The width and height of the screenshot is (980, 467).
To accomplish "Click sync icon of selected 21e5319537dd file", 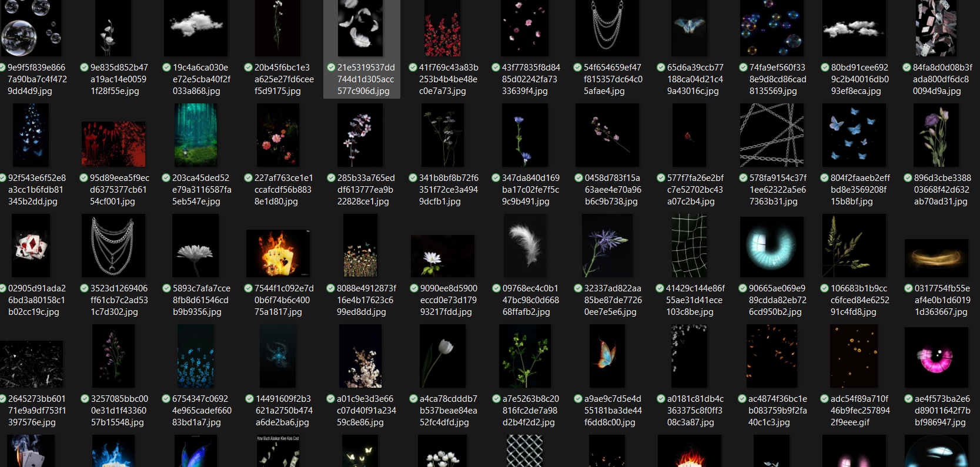I will 332,68.
